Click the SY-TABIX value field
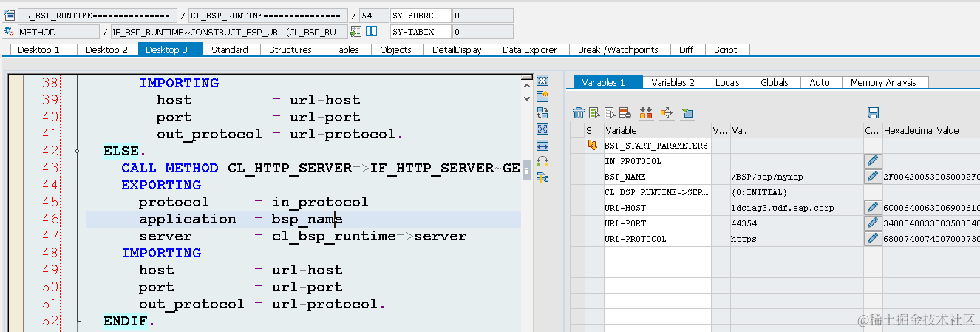The image size is (980, 332). [483, 32]
